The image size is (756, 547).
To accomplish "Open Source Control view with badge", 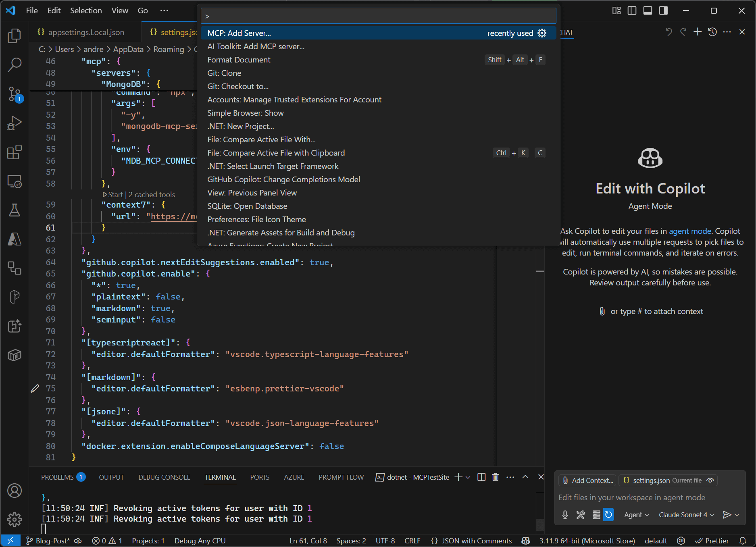I will pos(15,94).
